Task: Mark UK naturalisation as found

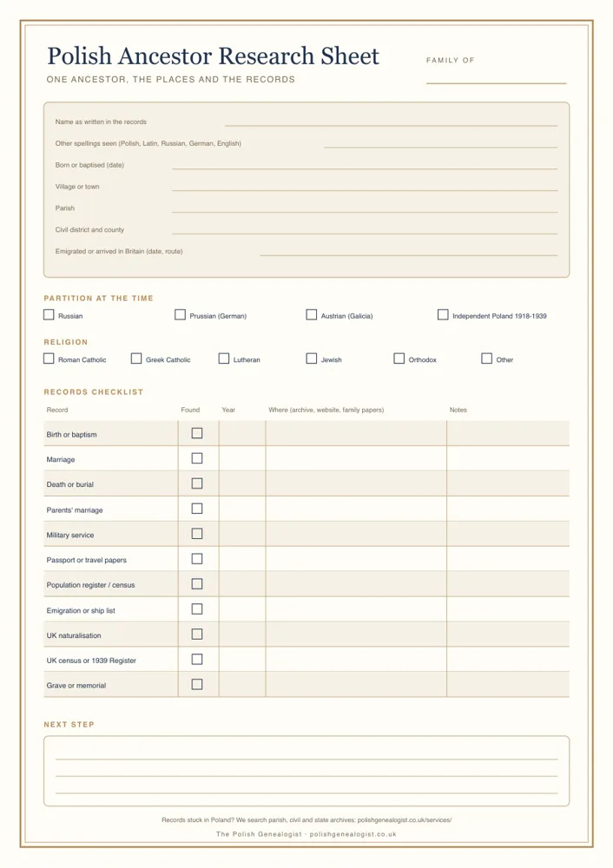Action: coord(197,635)
